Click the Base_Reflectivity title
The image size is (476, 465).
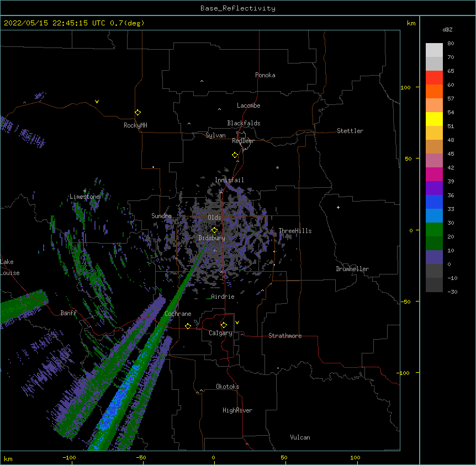click(x=238, y=8)
